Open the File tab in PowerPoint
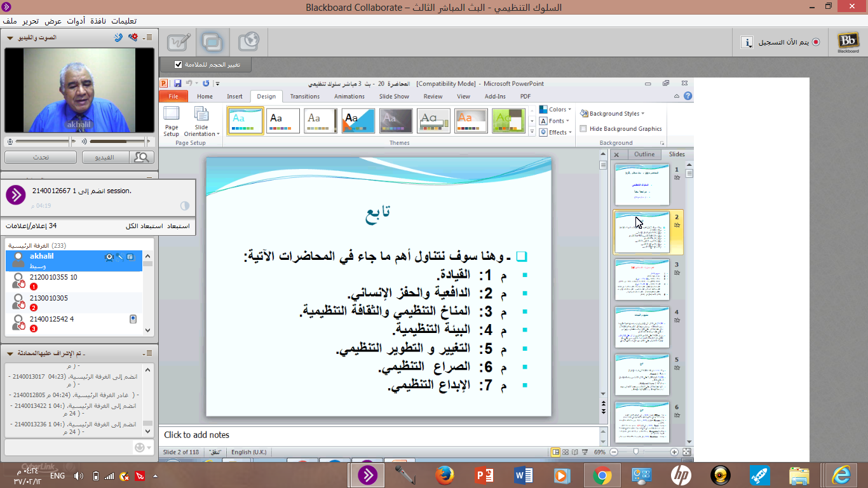868x488 pixels. point(173,97)
